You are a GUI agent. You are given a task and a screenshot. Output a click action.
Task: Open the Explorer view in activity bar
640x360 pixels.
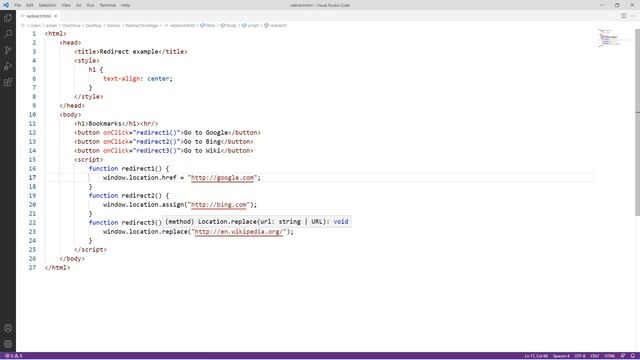tap(8, 18)
